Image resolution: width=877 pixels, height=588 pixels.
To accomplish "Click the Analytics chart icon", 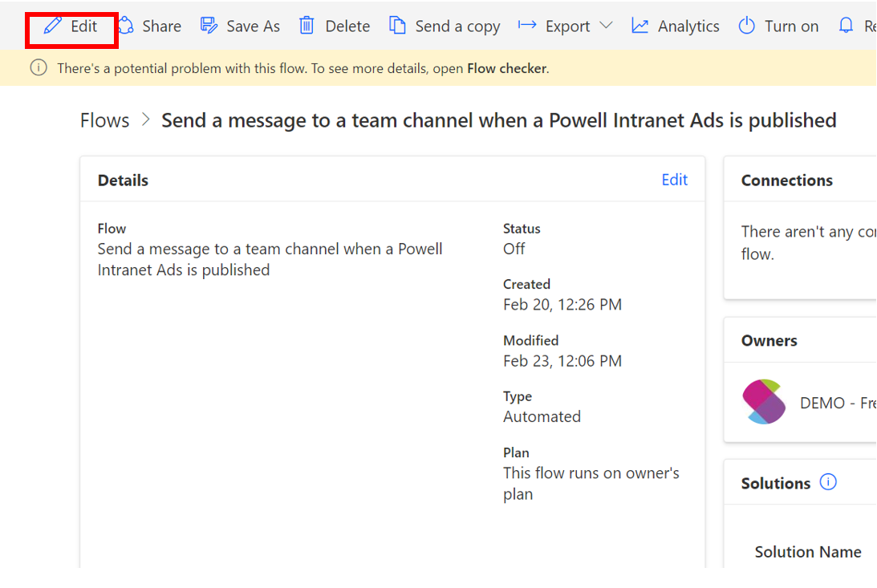I will 639,26.
